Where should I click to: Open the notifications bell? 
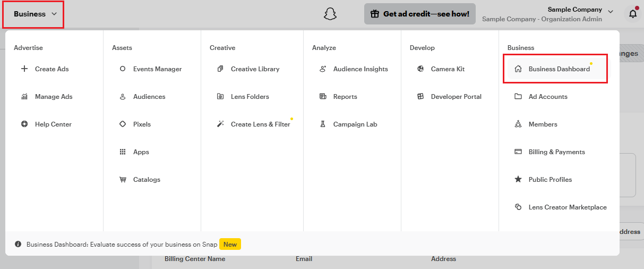[633, 14]
